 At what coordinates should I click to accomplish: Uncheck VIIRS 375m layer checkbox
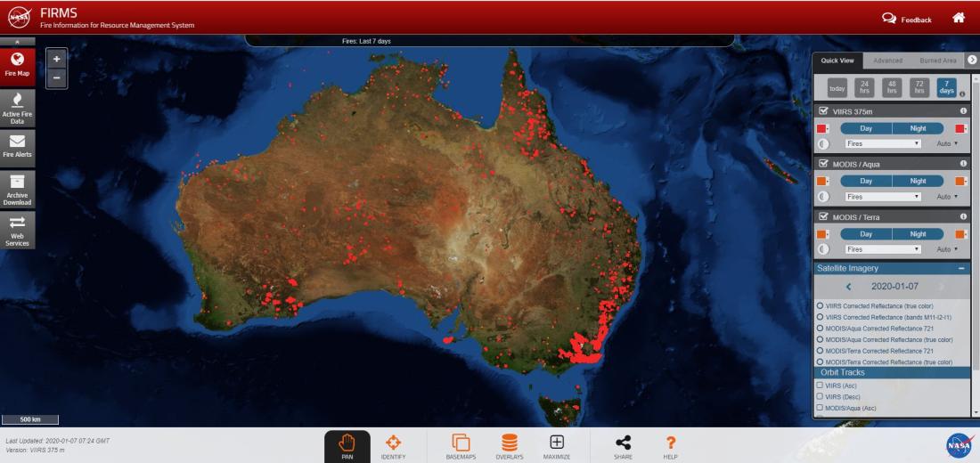(823, 110)
